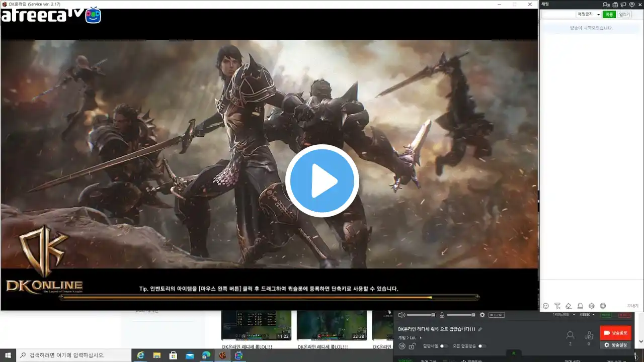
Task: Click the red REC indicator button
Action: [x=624, y=315]
